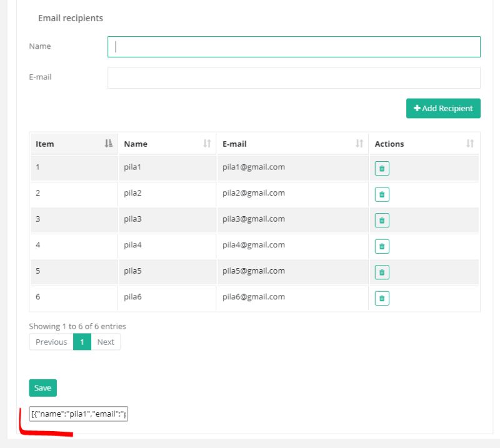Click the Name input field
500x448 pixels.
294,46
